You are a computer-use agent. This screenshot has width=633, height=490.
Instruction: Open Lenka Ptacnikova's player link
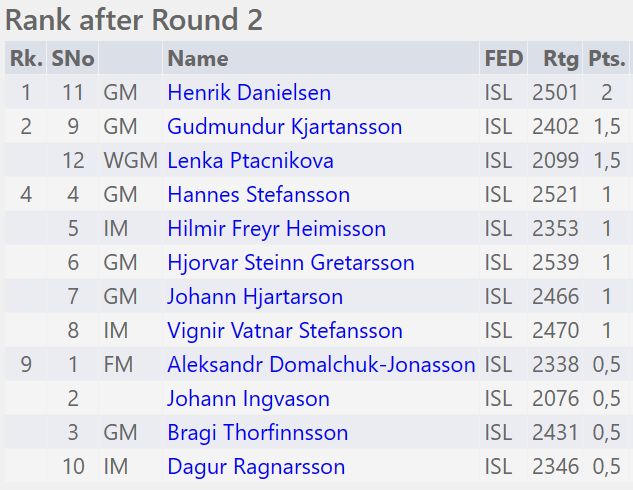[250, 161]
